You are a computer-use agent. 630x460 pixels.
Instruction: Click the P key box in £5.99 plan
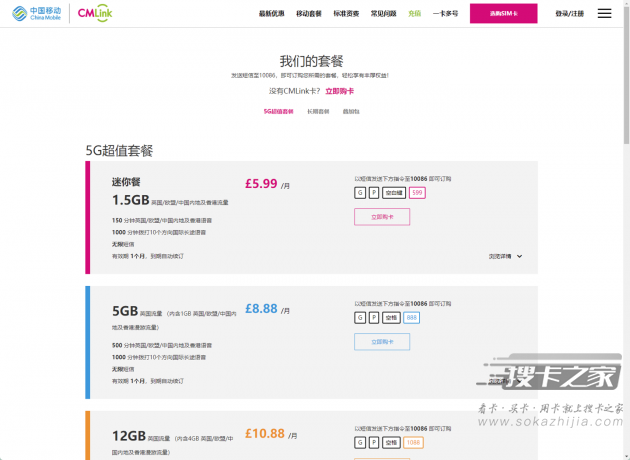coord(374,193)
